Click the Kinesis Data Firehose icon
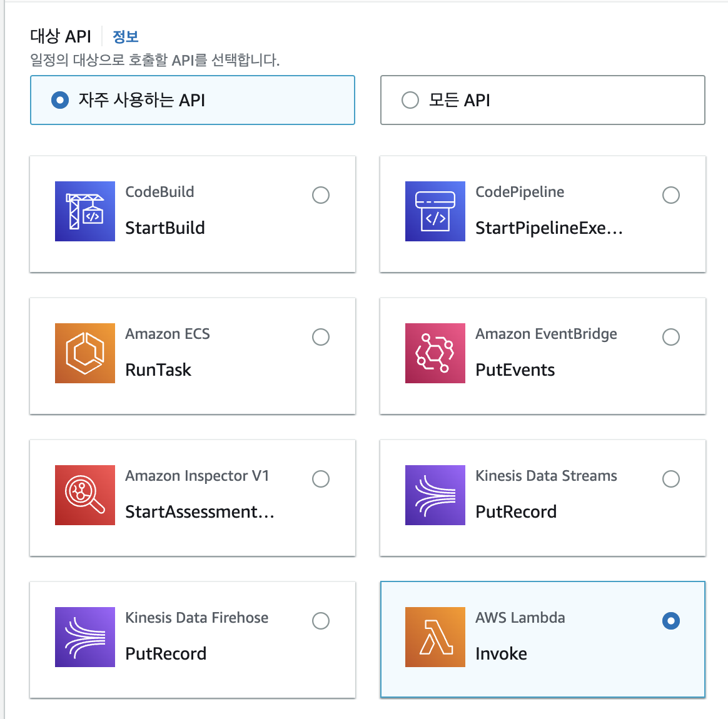Viewport: 728px width, 719px height. pyautogui.click(x=85, y=637)
